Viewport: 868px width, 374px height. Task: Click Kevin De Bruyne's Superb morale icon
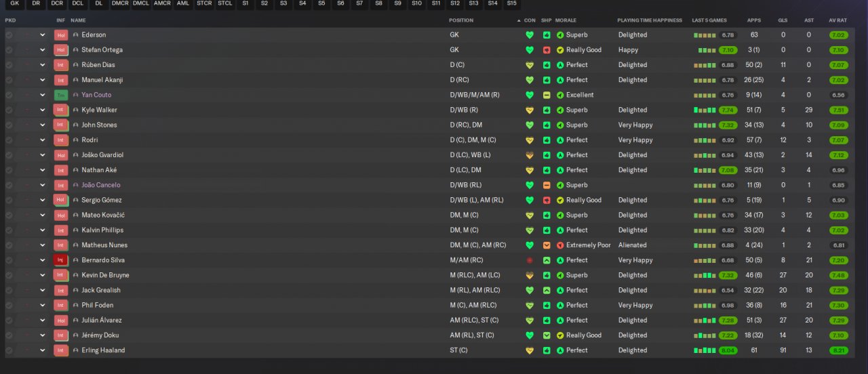pos(560,275)
